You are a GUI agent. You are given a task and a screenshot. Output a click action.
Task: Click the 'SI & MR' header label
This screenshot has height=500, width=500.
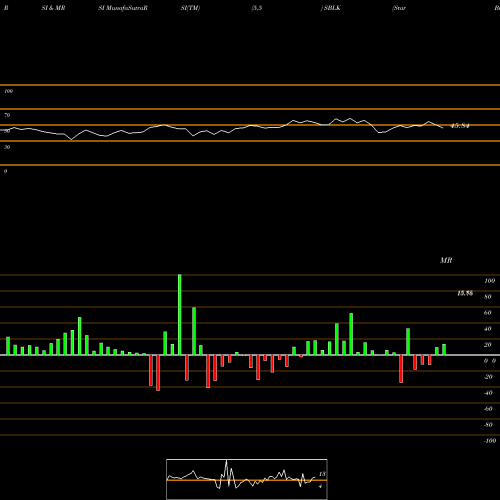click(53, 8)
